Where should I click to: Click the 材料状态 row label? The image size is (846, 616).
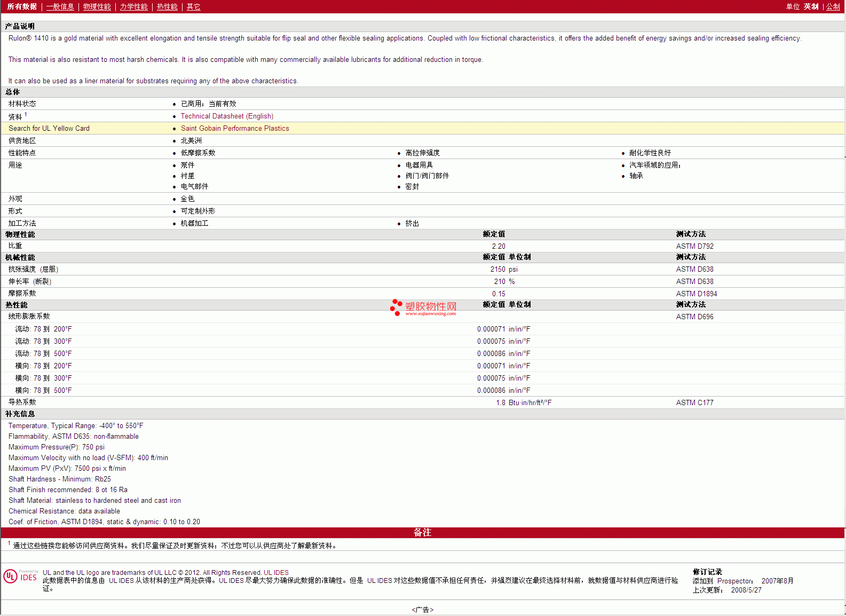pyautogui.click(x=22, y=104)
